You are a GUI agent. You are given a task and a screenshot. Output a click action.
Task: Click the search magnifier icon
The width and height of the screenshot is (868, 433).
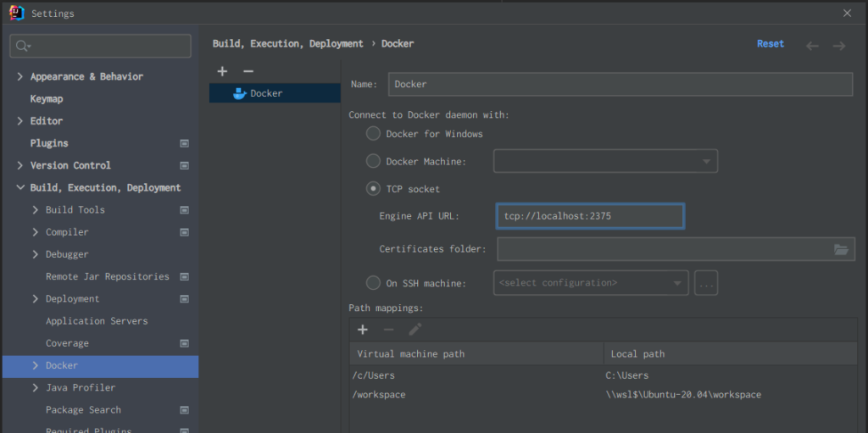coord(22,46)
